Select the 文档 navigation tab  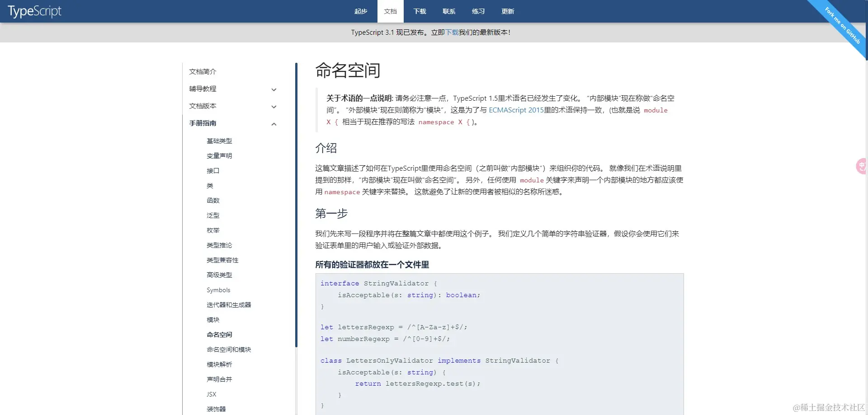pos(390,11)
